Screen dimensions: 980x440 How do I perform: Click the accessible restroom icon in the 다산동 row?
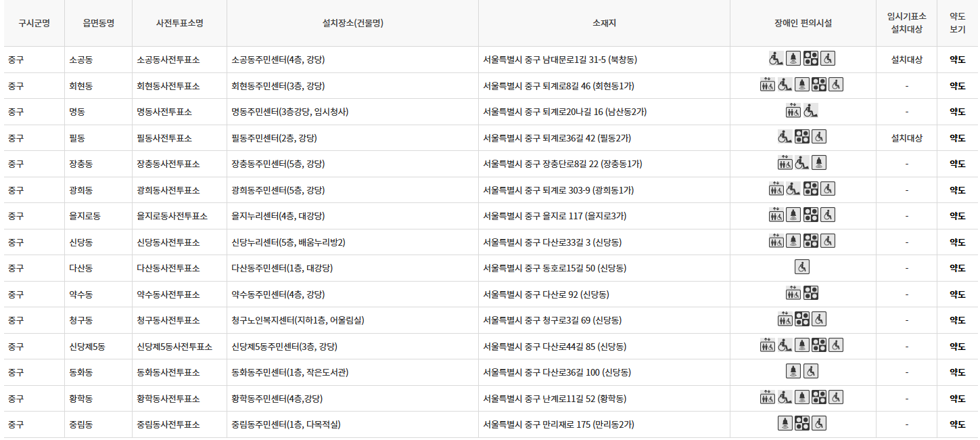(801, 267)
